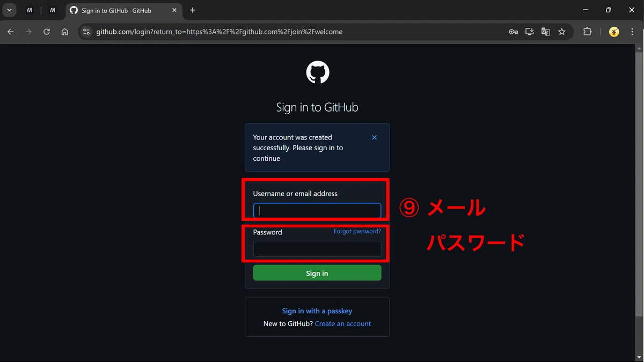Click the GitHub Octocat logo
This screenshot has width=644, height=362.
coord(318,72)
